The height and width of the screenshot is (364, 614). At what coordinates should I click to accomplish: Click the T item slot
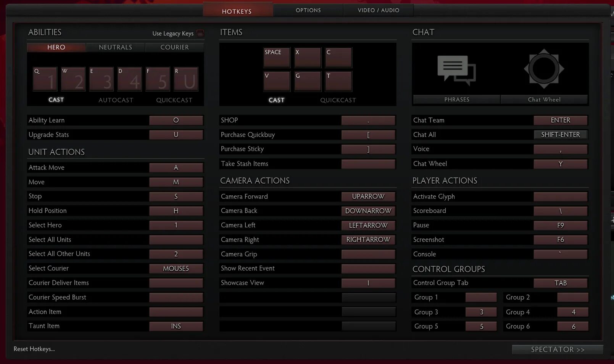pyautogui.click(x=338, y=81)
